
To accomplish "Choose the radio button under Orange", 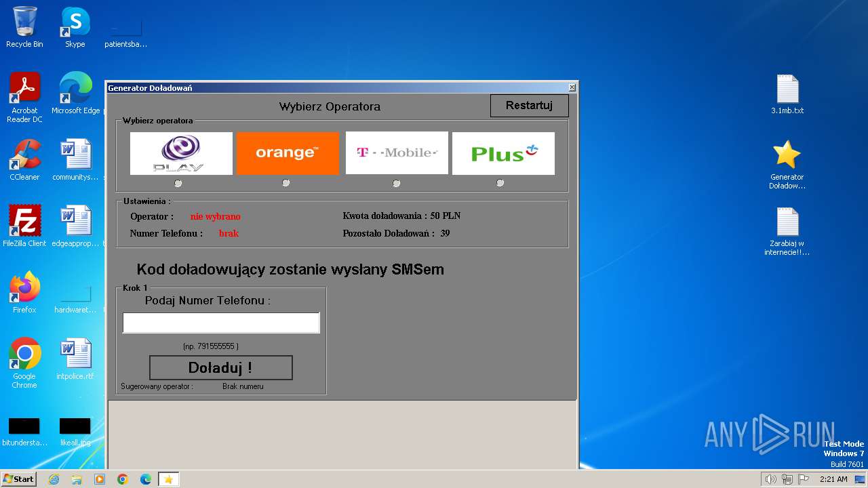I will tap(286, 183).
